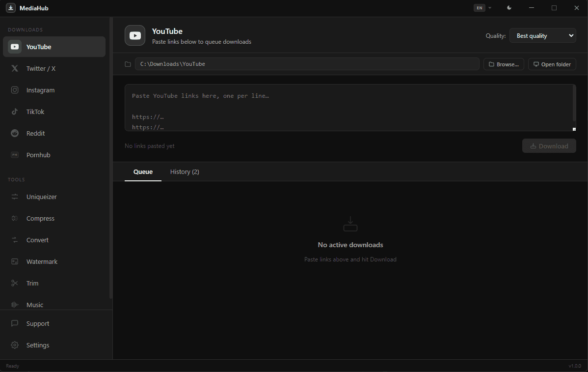Click the Pornhub sidebar icon

[15, 155]
